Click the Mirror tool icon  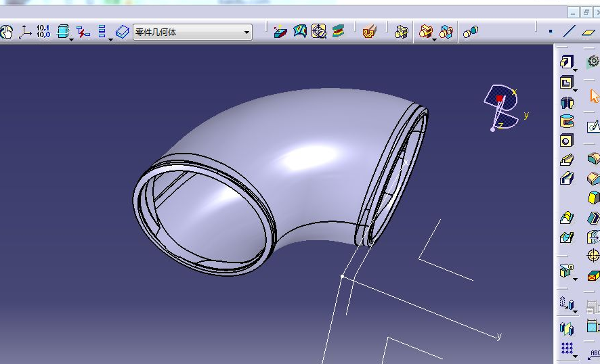(x=567, y=328)
